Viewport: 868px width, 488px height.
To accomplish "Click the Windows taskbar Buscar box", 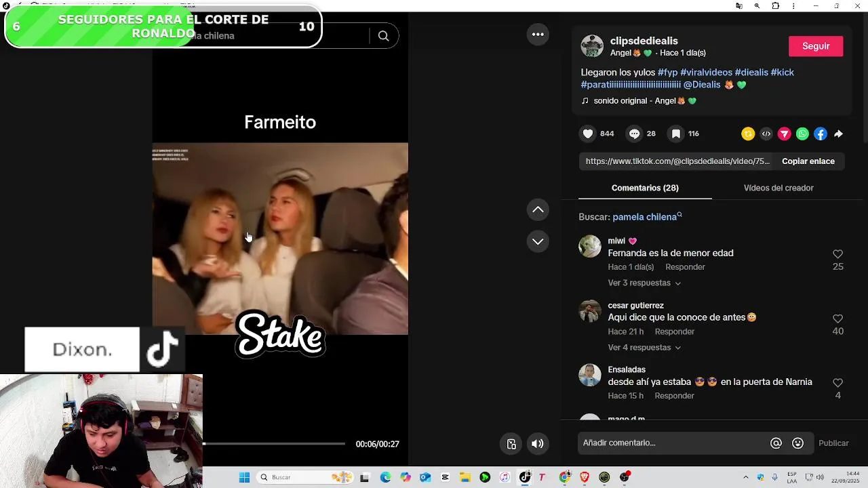I will 306,477.
